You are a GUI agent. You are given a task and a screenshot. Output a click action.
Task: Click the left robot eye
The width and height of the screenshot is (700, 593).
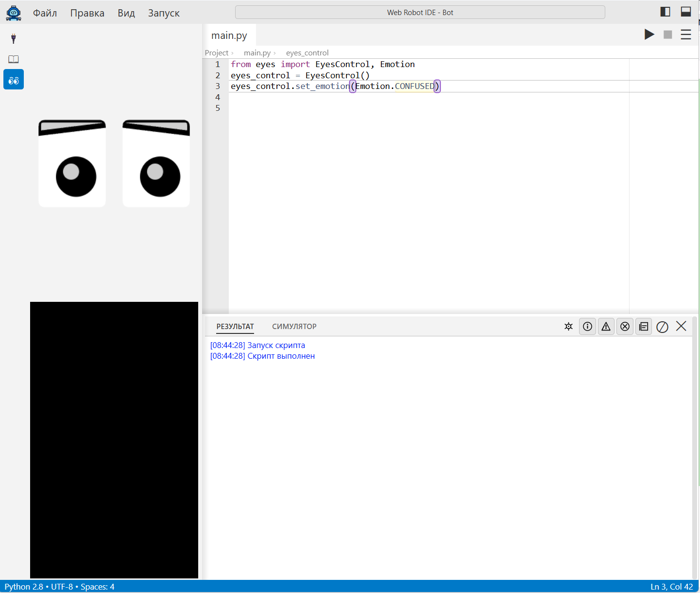pyautogui.click(x=72, y=163)
